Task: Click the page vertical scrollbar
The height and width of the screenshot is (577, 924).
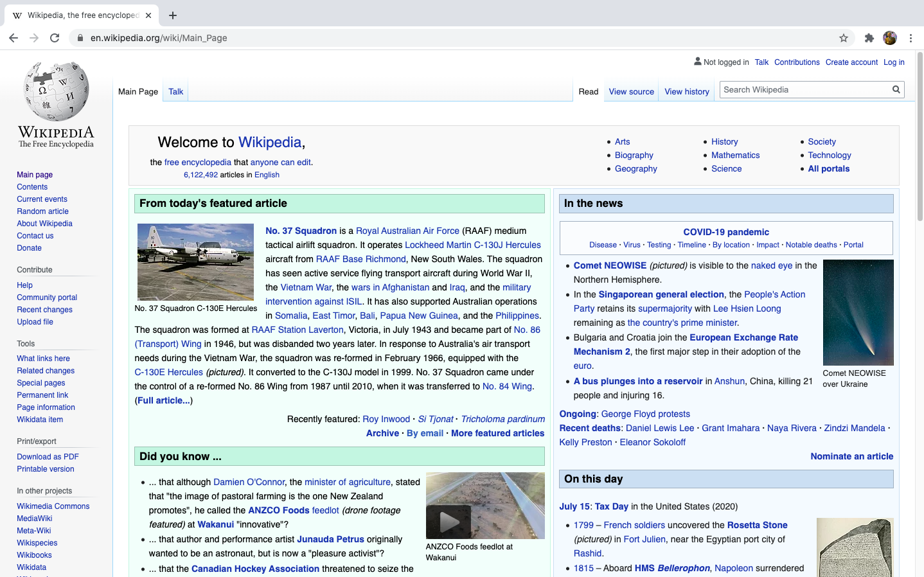Action: point(920,138)
